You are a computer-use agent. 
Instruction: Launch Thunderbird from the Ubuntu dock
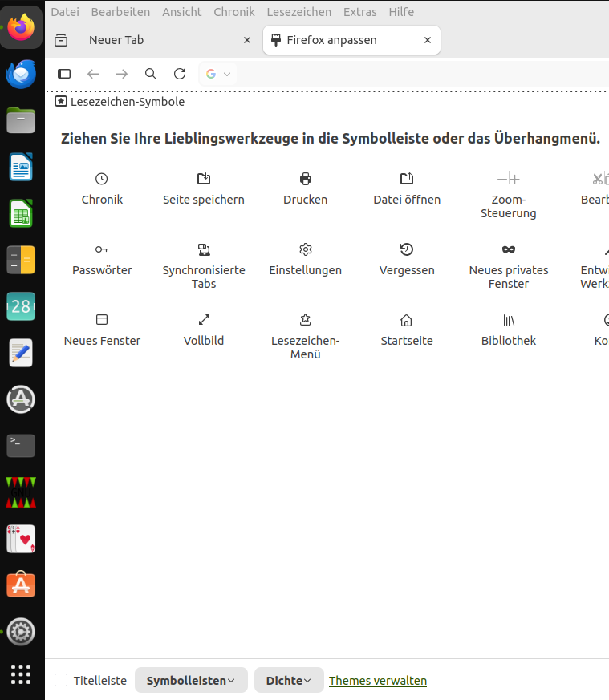tap(21, 75)
